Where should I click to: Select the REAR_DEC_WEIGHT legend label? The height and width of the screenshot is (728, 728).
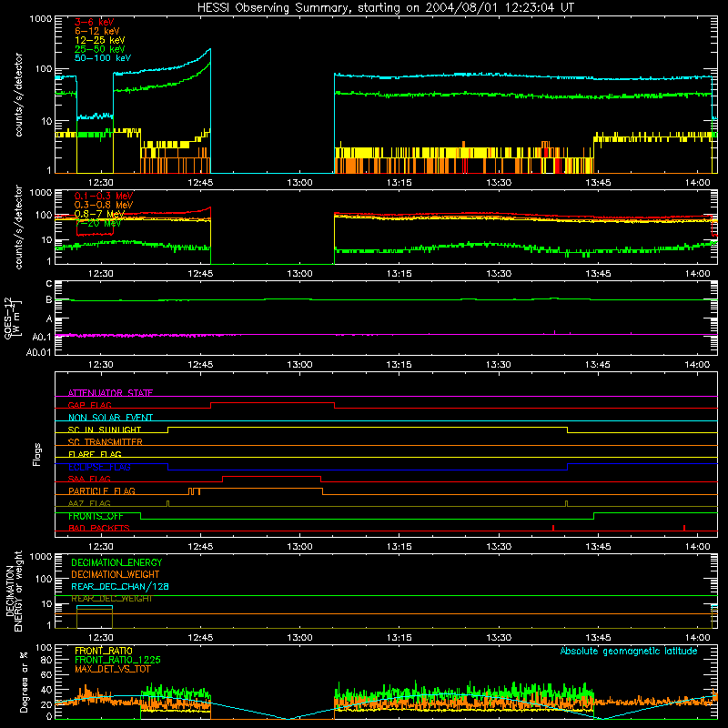click(x=111, y=599)
